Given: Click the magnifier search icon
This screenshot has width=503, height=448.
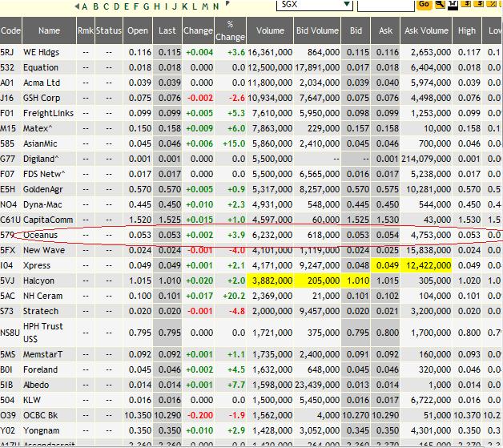Looking at the screenshot, I should point(441,5).
